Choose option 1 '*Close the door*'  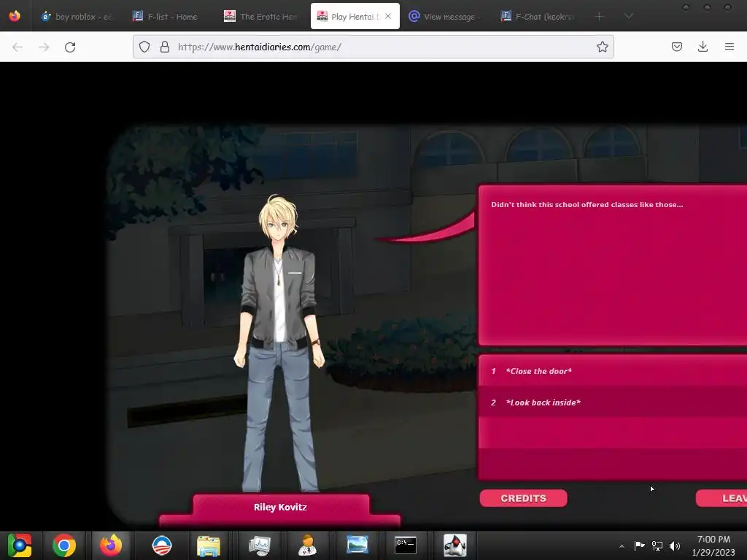pyautogui.click(x=613, y=371)
